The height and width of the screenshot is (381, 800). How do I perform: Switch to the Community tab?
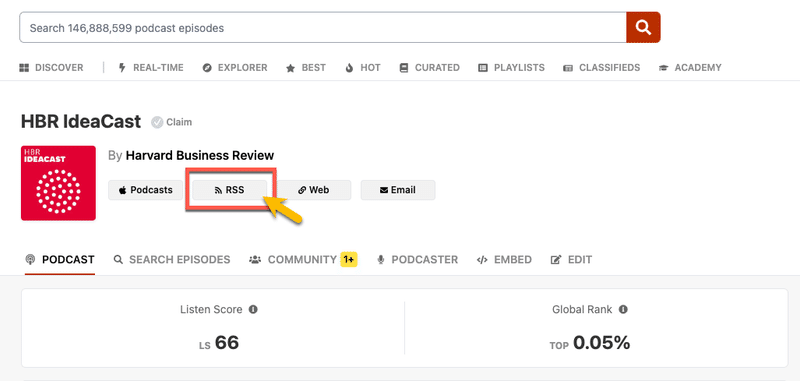point(293,260)
